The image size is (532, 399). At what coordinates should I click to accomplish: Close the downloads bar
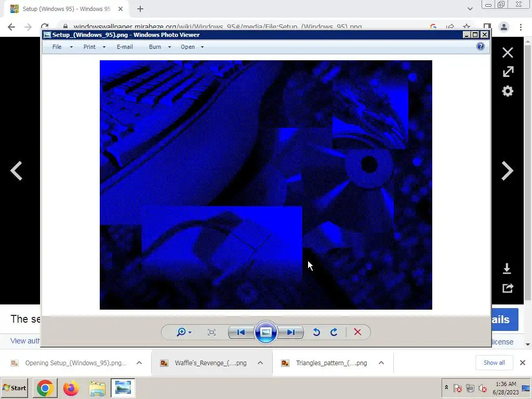pos(523,363)
